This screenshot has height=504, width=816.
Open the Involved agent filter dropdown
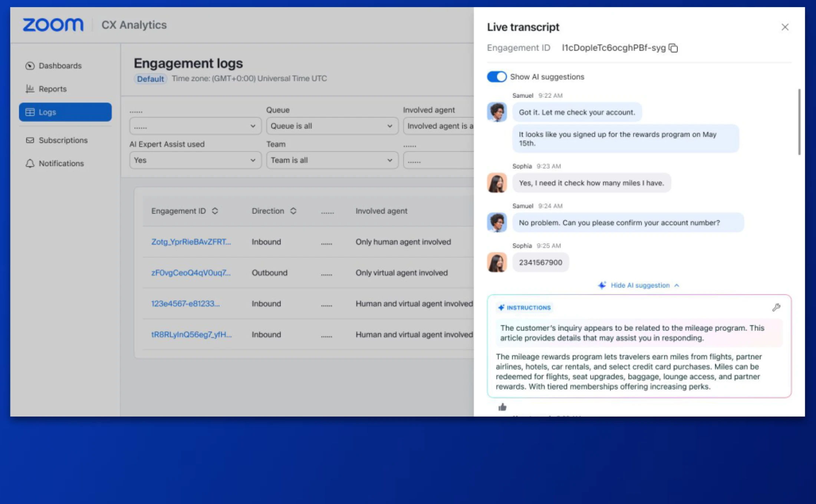438,126
